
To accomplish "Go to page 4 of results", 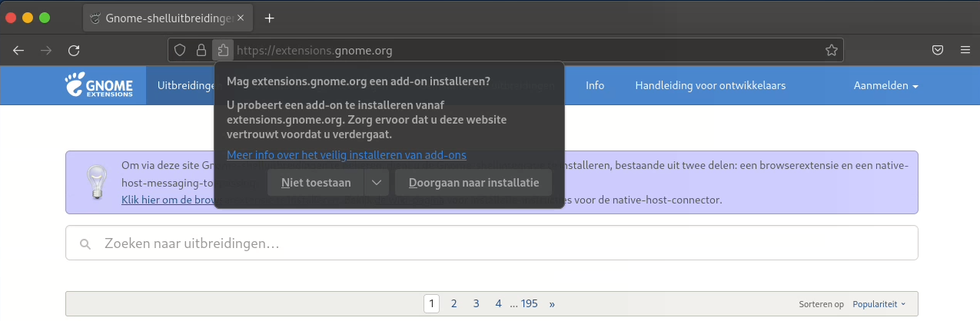I will coord(499,303).
